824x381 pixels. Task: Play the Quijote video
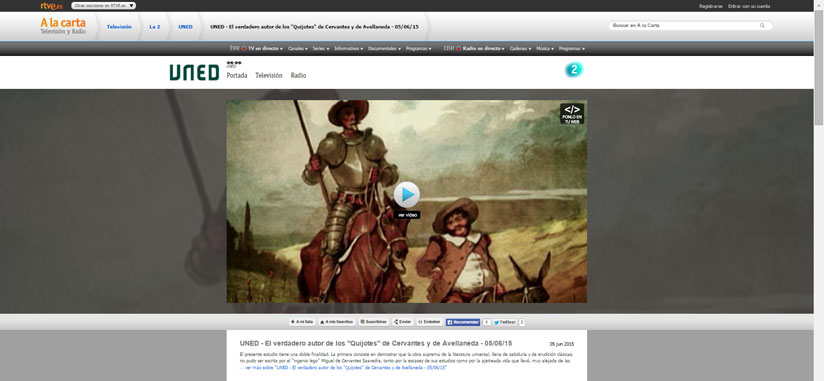pos(407,195)
